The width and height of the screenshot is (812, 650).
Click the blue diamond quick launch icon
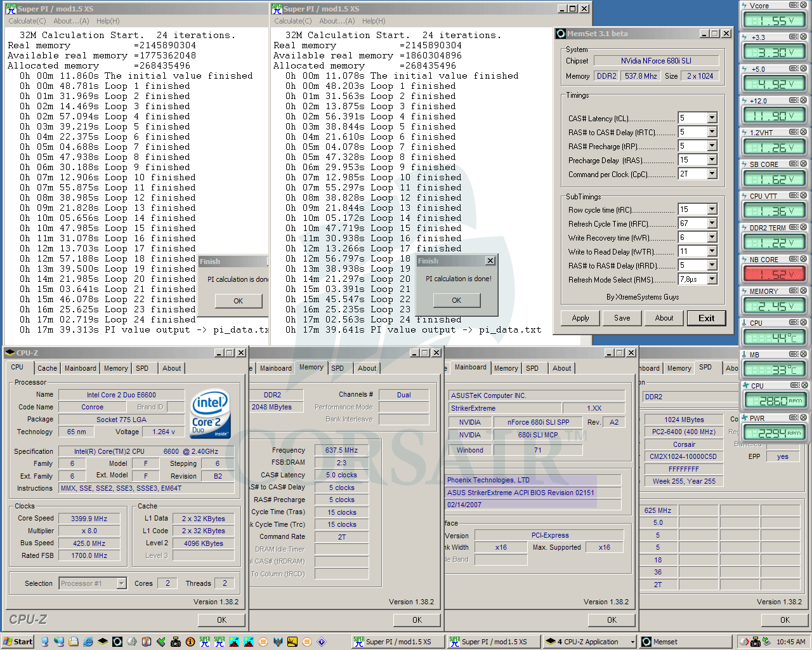322,642
